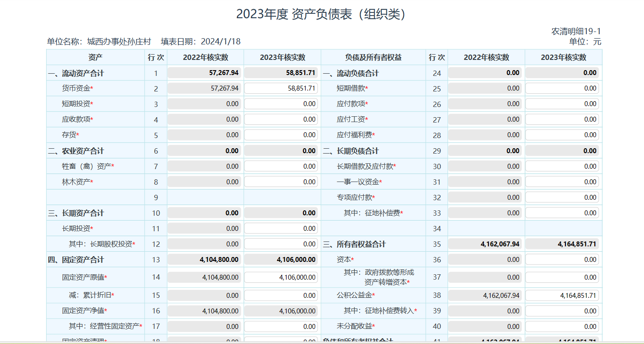The height and width of the screenshot is (344, 644).
Task: Edit 2023 value for 专项应付款
Action: (x=562, y=197)
